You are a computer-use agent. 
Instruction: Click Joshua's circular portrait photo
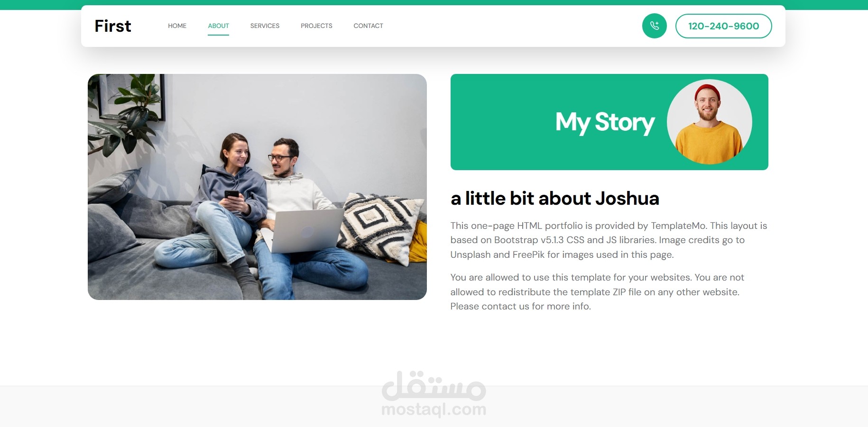click(709, 122)
